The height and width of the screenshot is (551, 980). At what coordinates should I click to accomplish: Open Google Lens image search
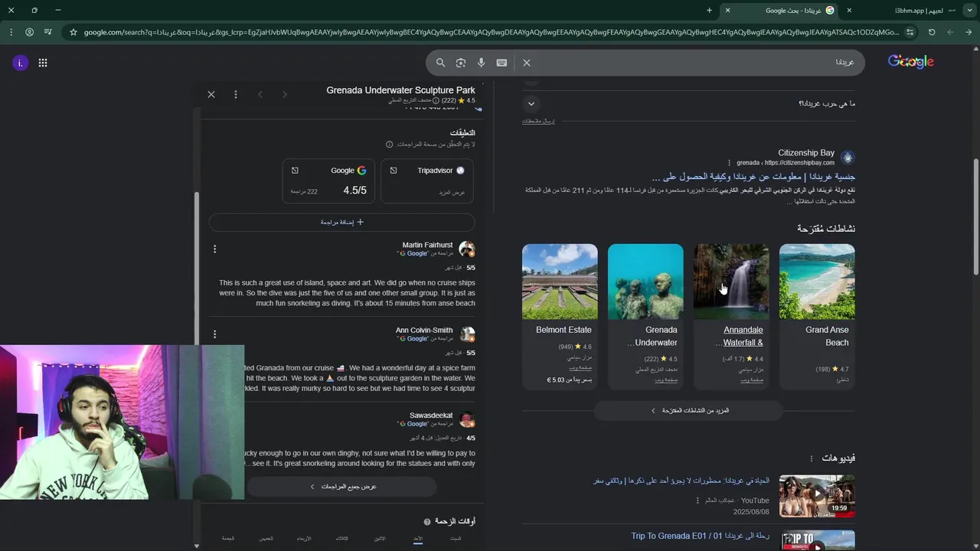(x=461, y=63)
